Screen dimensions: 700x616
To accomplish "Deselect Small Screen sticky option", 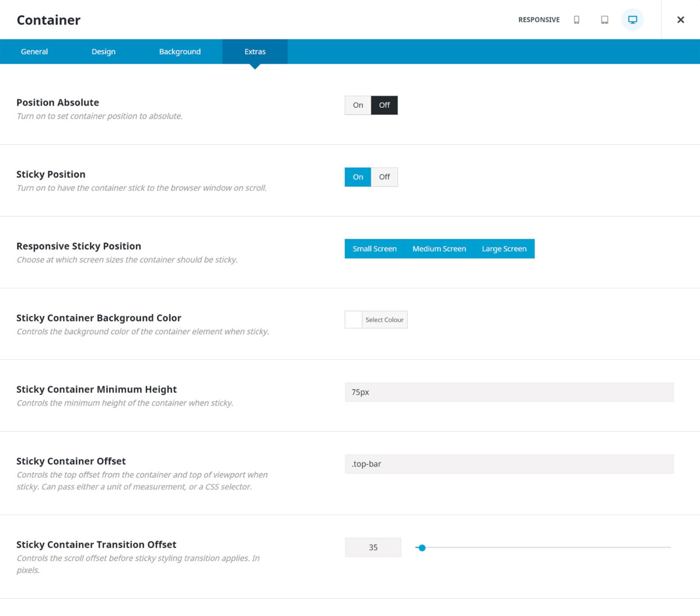I will 374,249.
